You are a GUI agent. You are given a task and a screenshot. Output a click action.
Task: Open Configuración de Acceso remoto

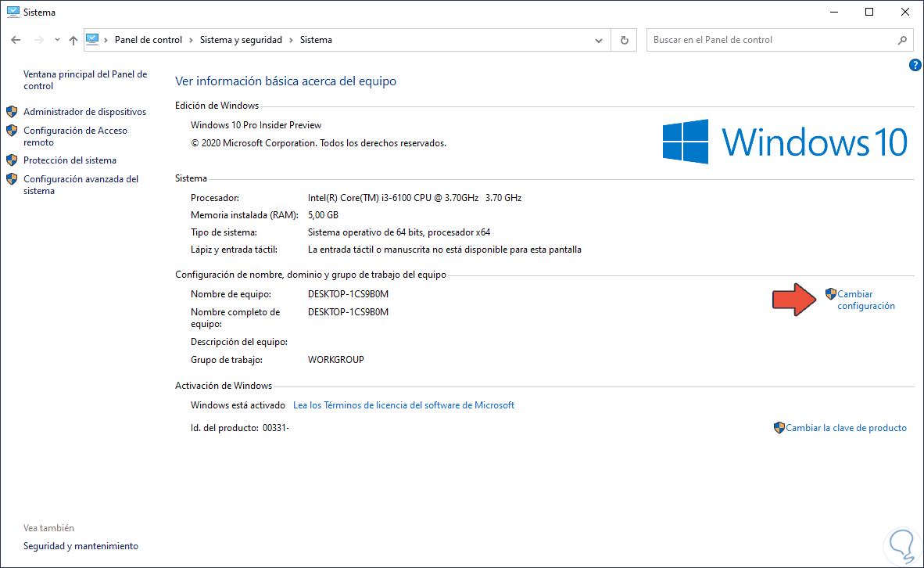click(x=75, y=136)
